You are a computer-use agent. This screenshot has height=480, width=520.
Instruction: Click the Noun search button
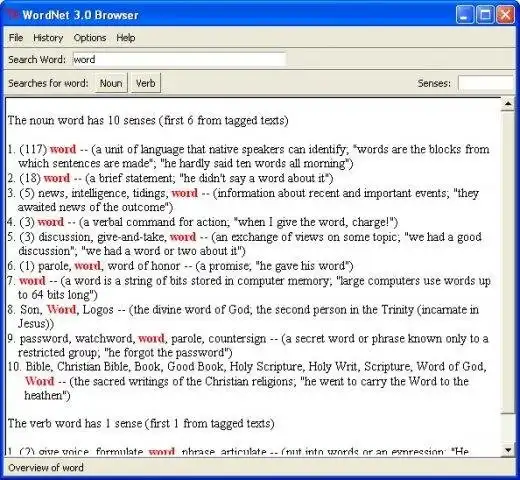(111, 83)
